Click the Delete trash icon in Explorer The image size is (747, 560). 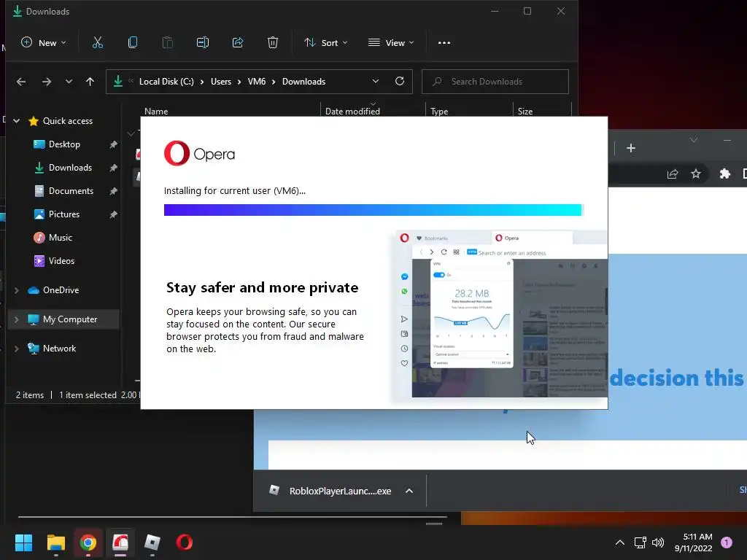(x=273, y=43)
